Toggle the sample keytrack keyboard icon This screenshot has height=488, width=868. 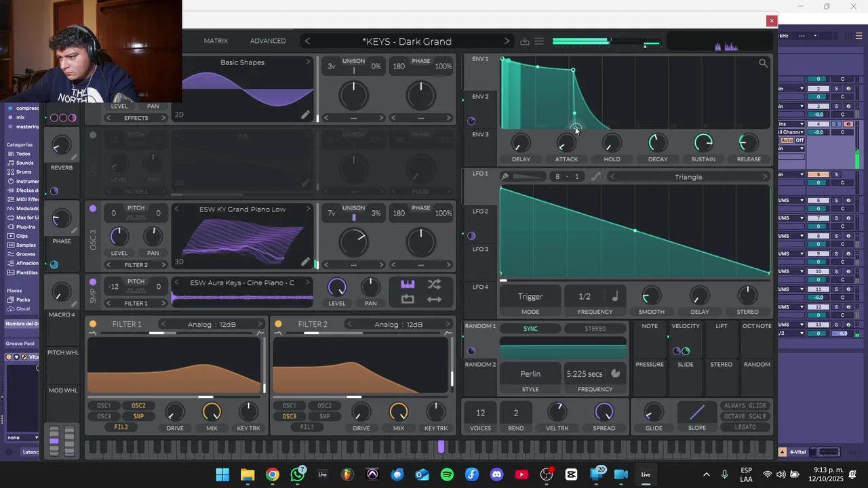click(408, 284)
